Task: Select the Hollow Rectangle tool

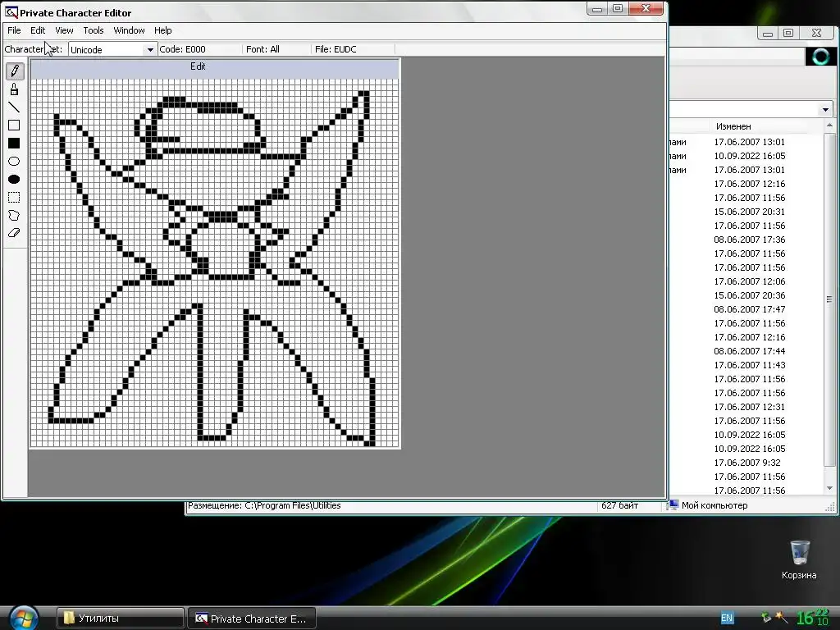Action: [x=15, y=126]
